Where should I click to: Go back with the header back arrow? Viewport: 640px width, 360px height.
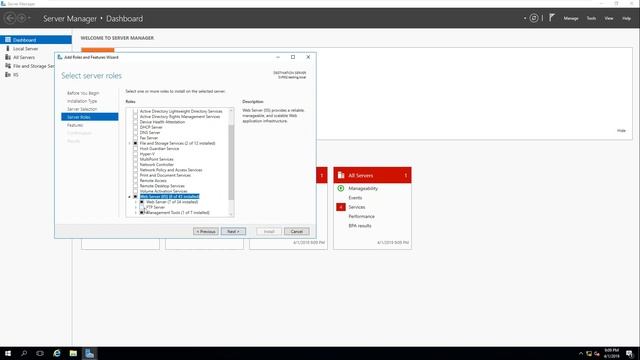(x=10, y=18)
